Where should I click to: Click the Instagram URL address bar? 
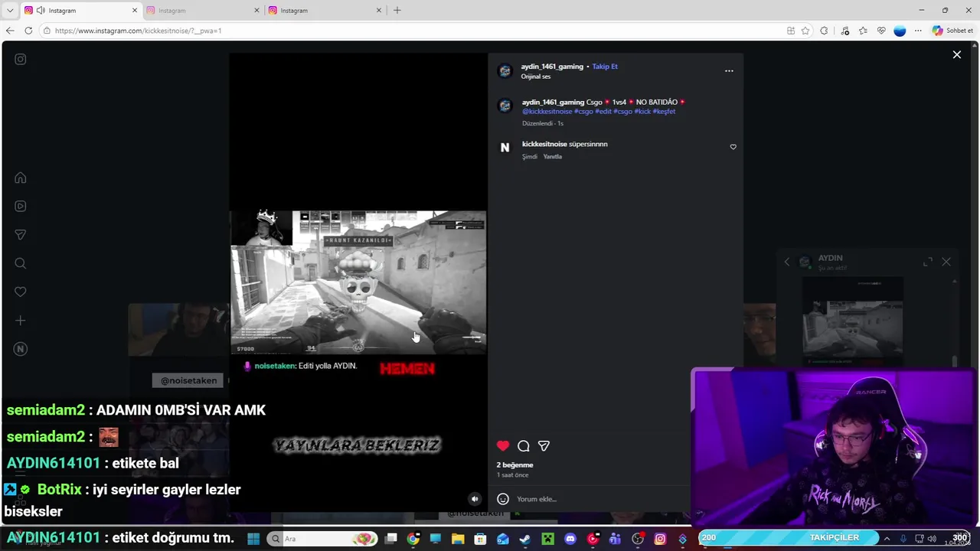pyautogui.click(x=413, y=31)
